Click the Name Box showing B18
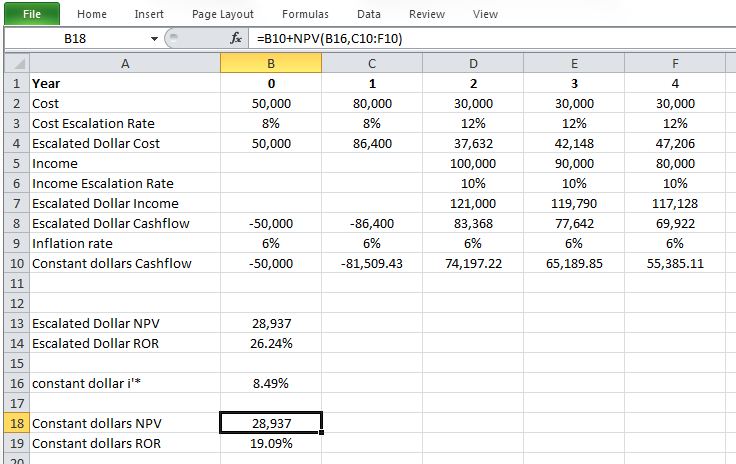736x464 pixels. tap(75, 38)
